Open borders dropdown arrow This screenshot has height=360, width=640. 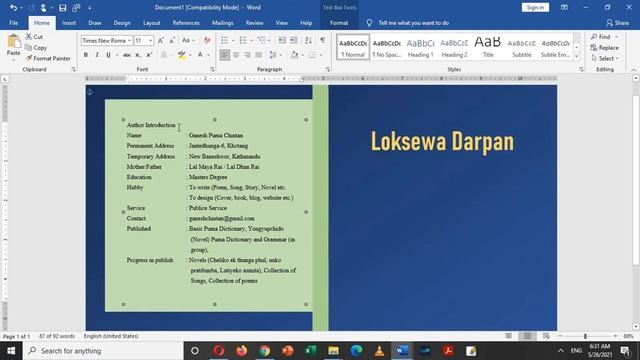tap(321, 55)
